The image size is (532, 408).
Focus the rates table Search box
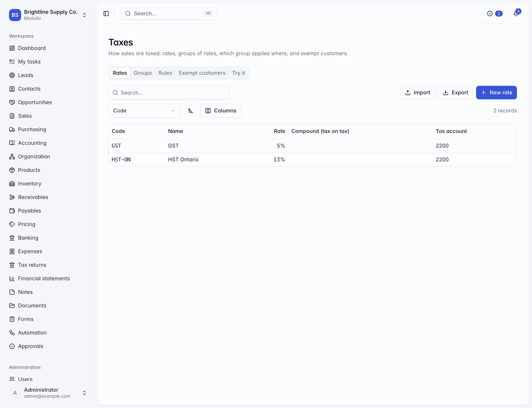tap(168, 92)
